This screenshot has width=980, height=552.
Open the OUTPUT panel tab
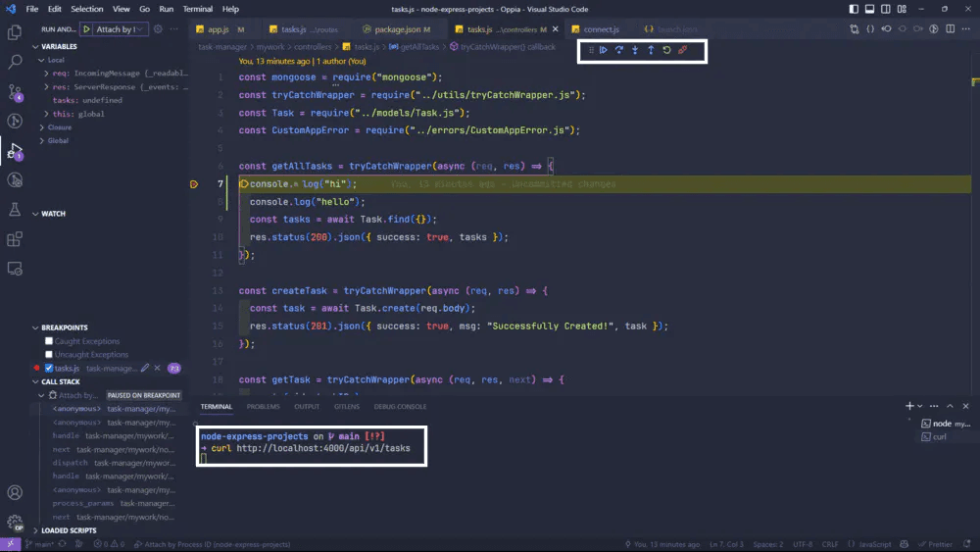307,406
